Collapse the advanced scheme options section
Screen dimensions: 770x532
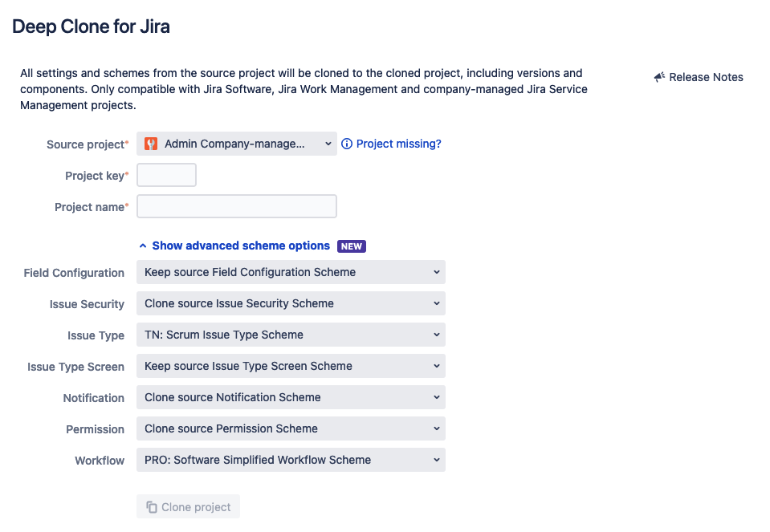pos(241,246)
